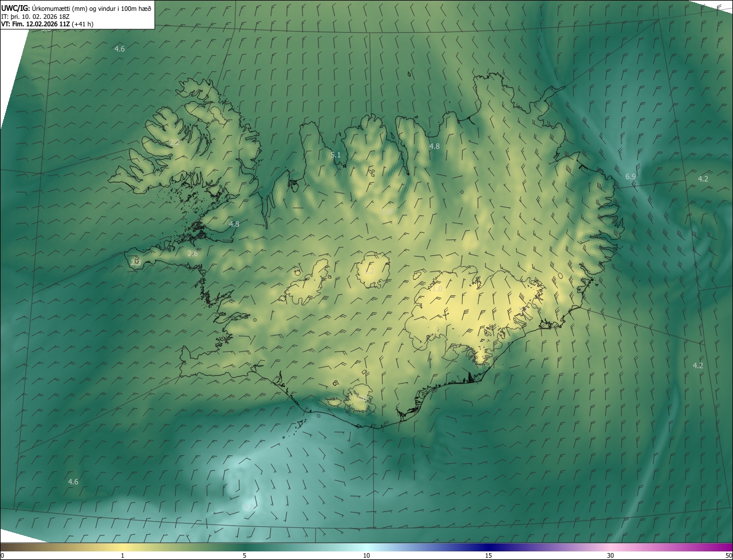The height and width of the screenshot is (560, 733).
Task: Select the 5 tick on the color legend
Action: click(x=245, y=555)
